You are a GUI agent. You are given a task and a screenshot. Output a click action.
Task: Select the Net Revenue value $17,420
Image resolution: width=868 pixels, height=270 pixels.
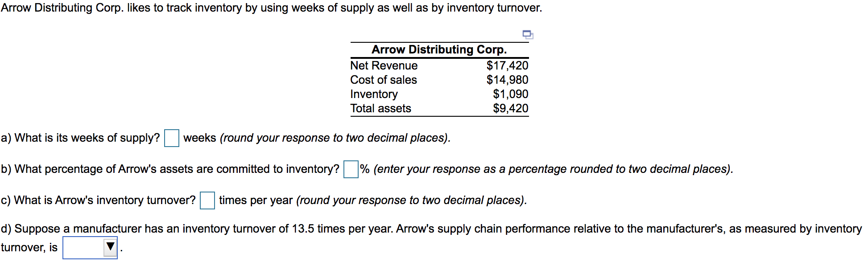click(x=507, y=65)
